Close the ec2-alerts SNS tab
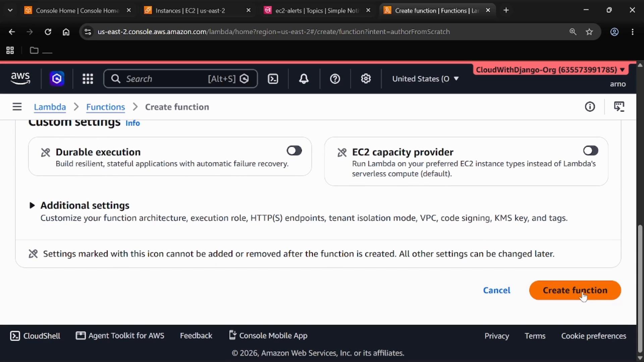The height and width of the screenshot is (362, 644). point(368,10)
